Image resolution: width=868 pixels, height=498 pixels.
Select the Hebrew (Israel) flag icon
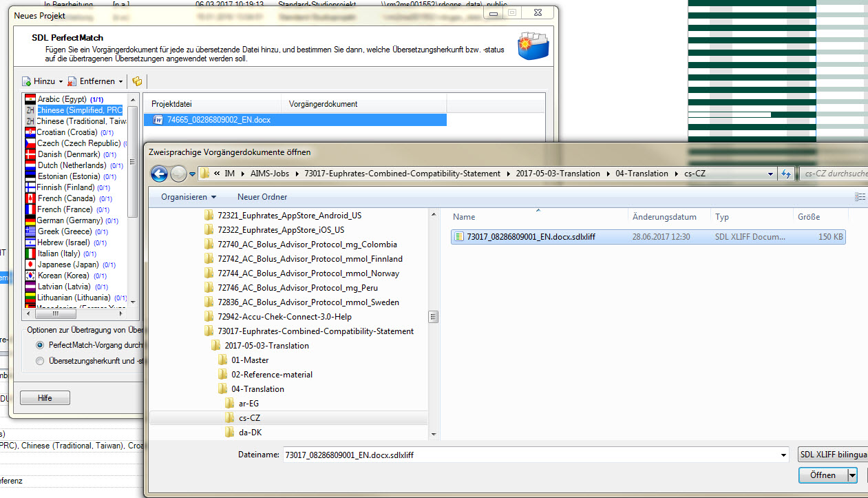click(30, 242)
